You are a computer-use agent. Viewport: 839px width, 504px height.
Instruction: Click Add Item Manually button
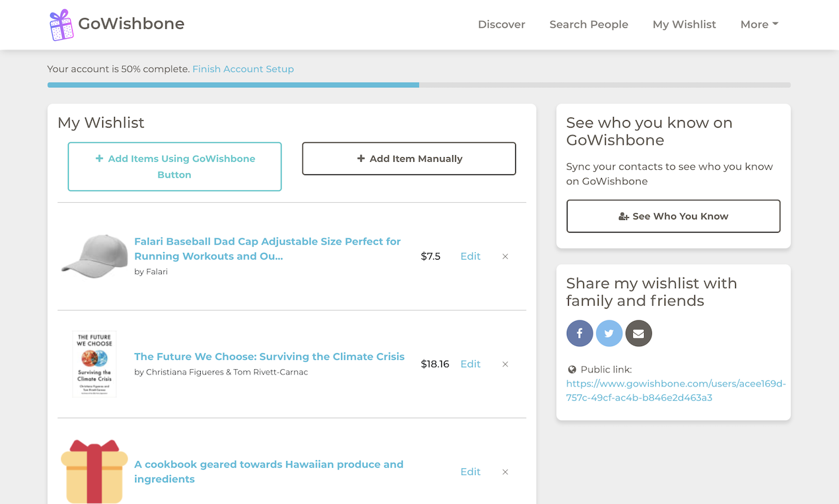click(x=409, y=159)
